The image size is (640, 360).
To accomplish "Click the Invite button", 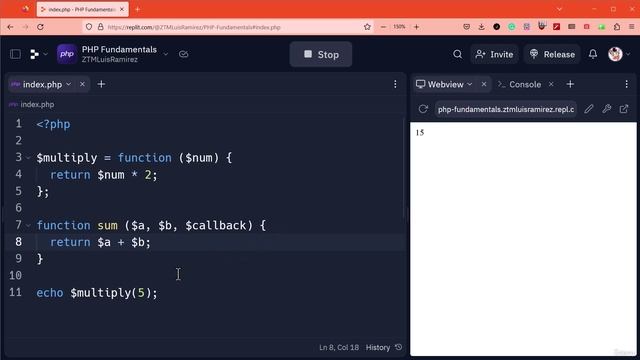I will click(494, 54).
